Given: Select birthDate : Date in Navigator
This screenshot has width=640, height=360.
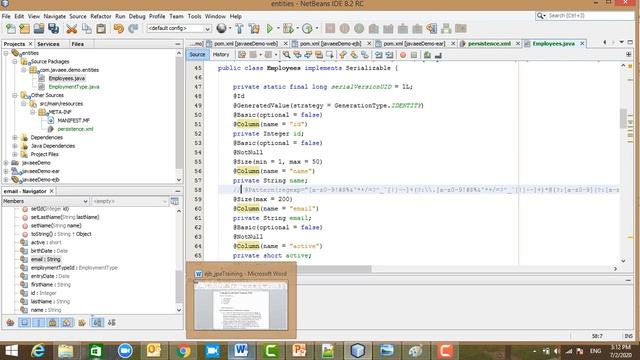Looking at the screenshot, I should [x=49, y=251].
